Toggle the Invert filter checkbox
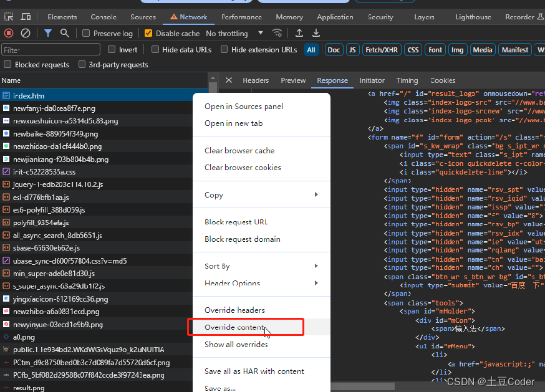 coord(112,49)
